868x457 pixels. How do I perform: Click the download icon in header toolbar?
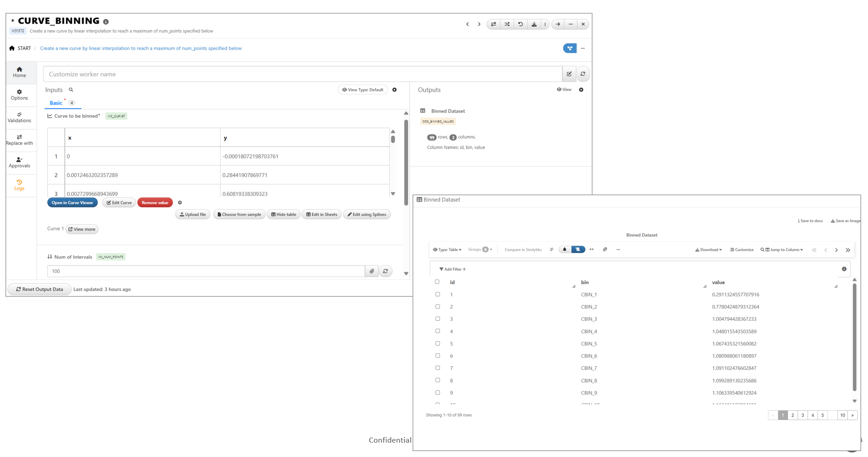(x=534, y=24)
